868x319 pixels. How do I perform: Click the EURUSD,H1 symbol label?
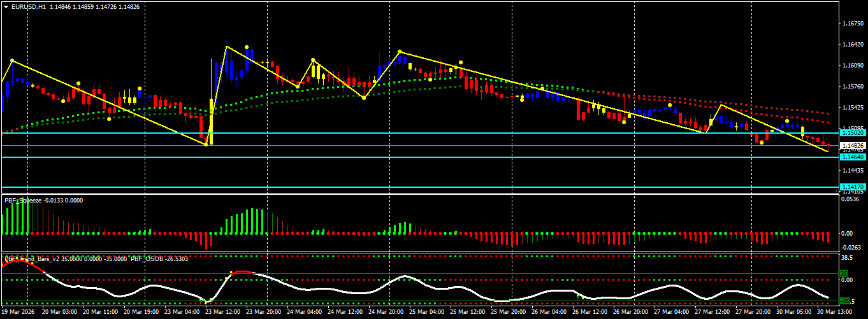pos(29,6)
